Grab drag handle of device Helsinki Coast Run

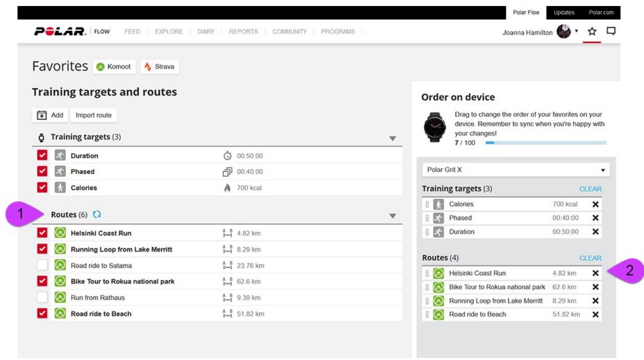click(x=427, y=273)
